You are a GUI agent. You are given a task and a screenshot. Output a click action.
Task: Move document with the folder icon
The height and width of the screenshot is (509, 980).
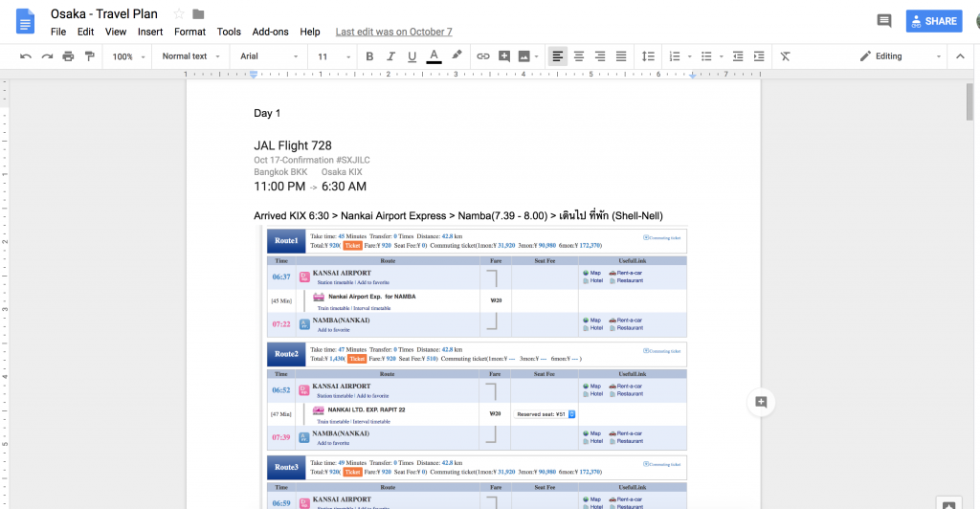coord(198,13)
